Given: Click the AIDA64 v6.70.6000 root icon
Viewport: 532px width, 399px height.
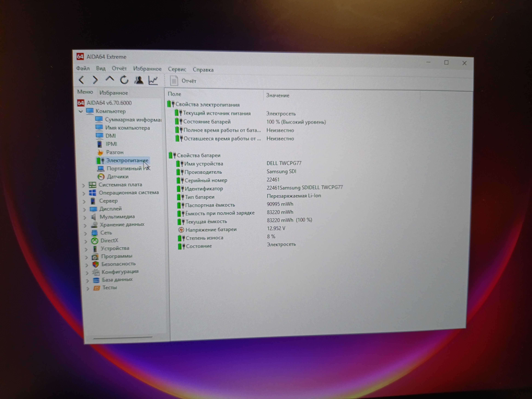Looking at the screenshot, I should click(x=81, y=103).
